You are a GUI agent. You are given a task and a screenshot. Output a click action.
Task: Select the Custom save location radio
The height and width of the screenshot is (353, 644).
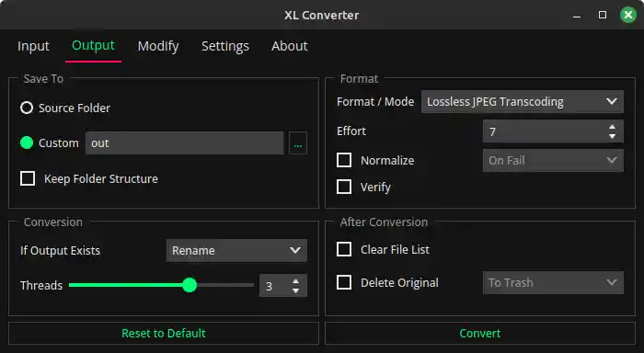pyautogui.click(x=27, y=142)
